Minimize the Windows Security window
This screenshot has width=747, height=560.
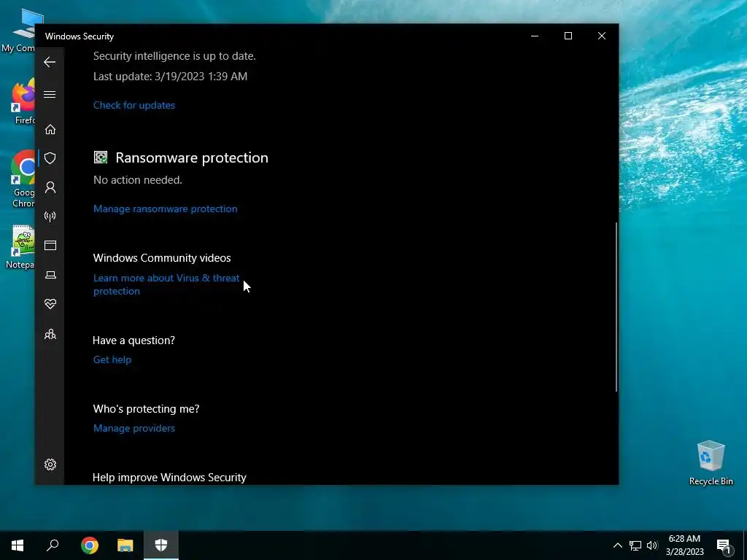pos(535,36)
